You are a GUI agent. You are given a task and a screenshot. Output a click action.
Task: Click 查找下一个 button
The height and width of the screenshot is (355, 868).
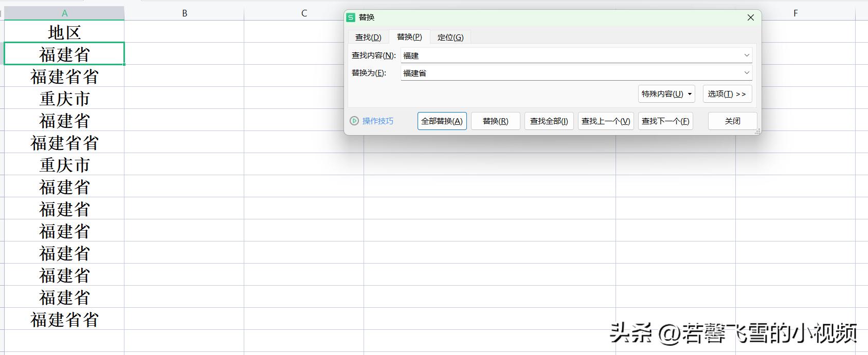coord(665,121)
